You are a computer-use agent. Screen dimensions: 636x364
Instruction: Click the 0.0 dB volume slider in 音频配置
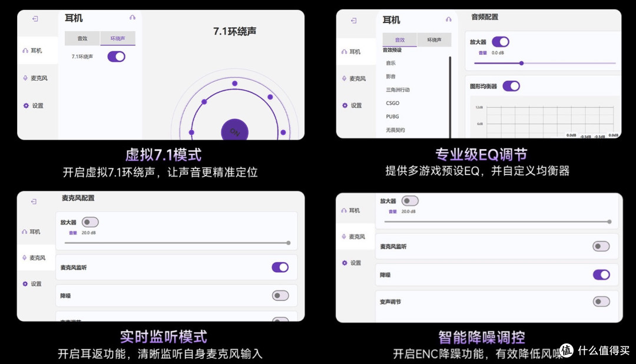tap(545, 63)
